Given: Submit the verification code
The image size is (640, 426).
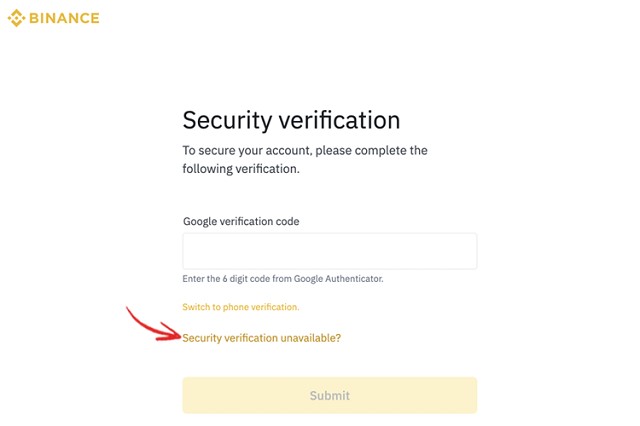Looking at the screenshot, I should pyautogui.click(x=329, y=395).
